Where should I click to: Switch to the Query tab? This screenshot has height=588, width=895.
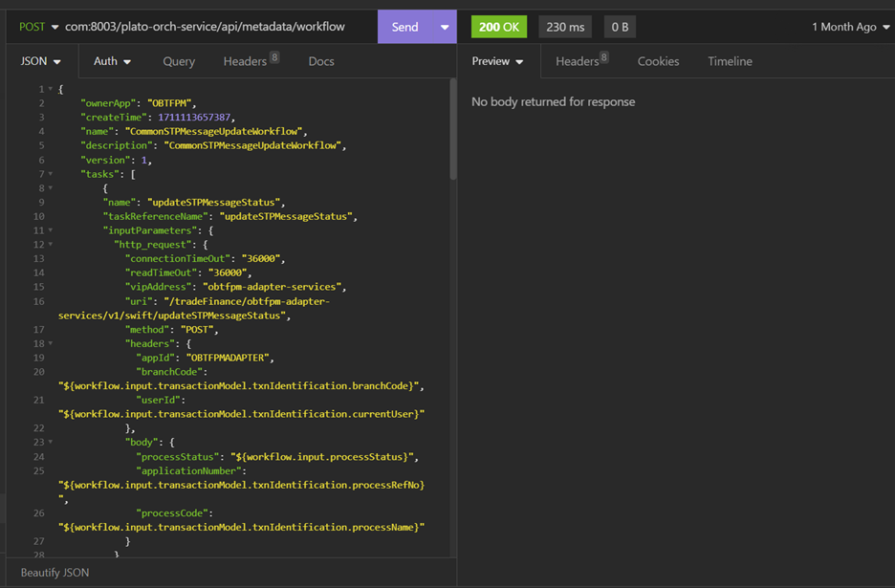[x=179, y=61]
